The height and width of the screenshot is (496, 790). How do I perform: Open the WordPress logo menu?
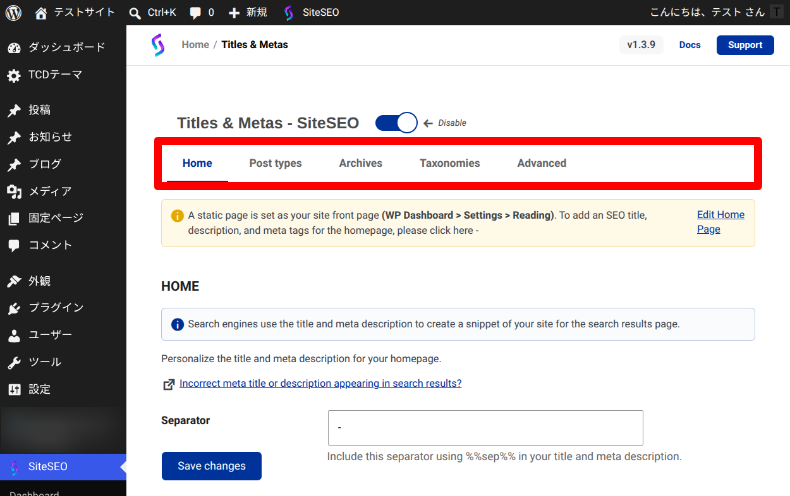14,12
